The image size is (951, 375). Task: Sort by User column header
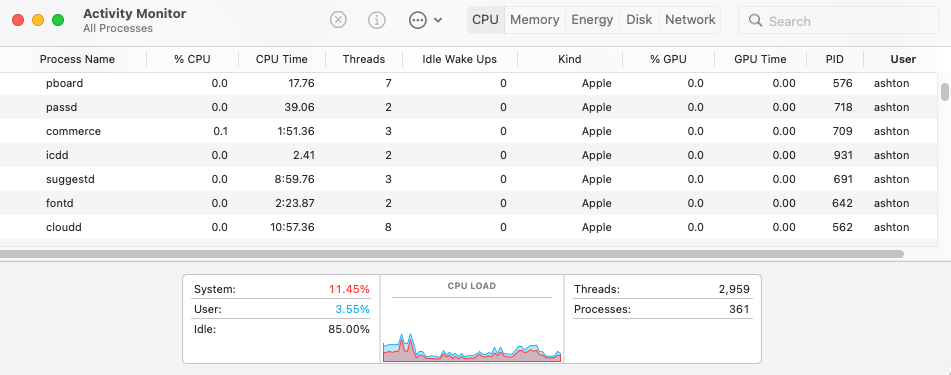pos(902,59)
